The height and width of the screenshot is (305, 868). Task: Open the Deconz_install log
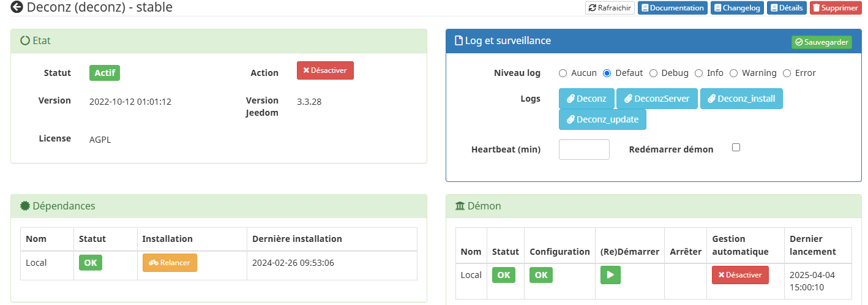[741, 99]
